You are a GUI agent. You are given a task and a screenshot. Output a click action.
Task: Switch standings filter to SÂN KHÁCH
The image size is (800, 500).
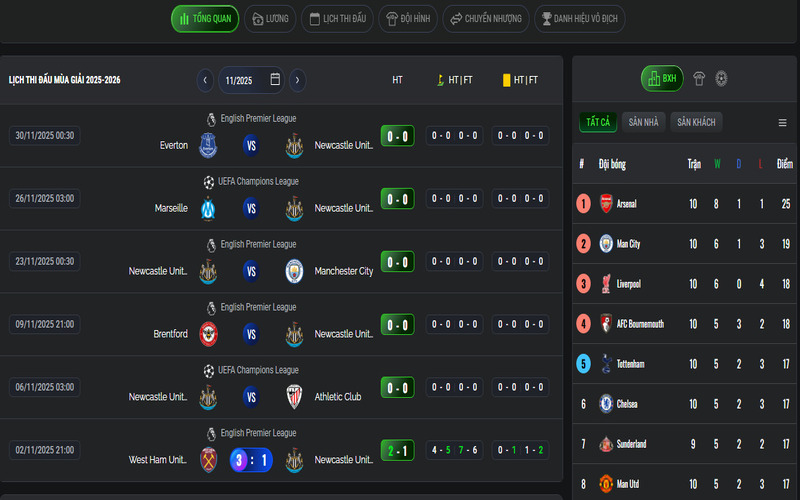(696, 122)
